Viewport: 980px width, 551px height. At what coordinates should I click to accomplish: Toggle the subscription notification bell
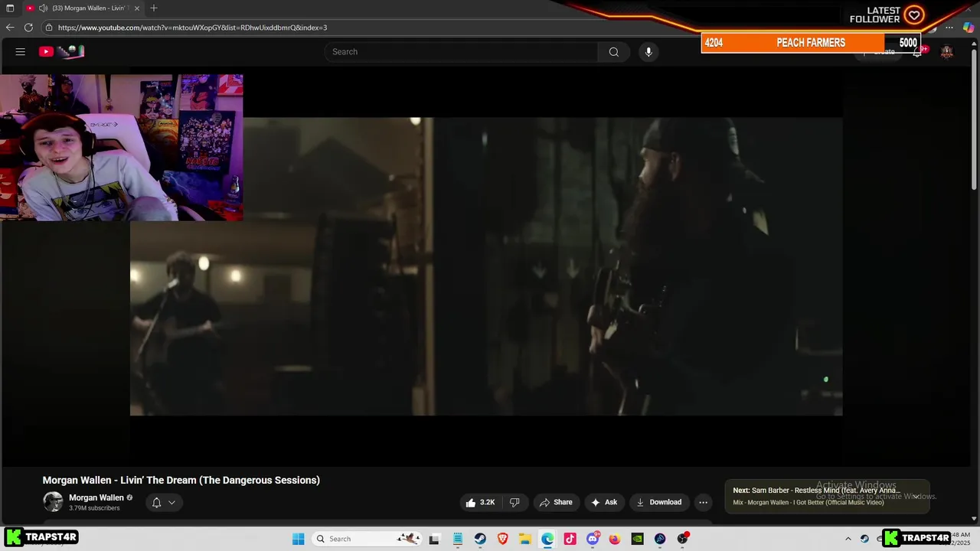coord(156,503)
